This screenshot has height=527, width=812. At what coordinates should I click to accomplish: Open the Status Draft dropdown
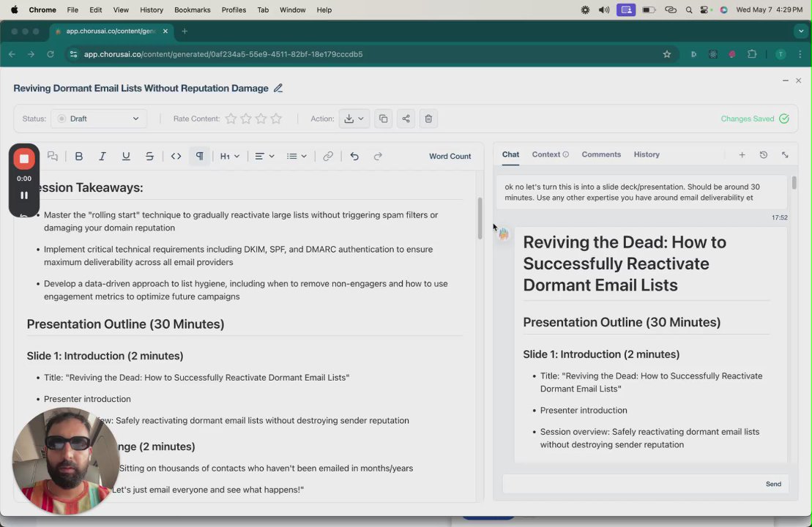98,119
